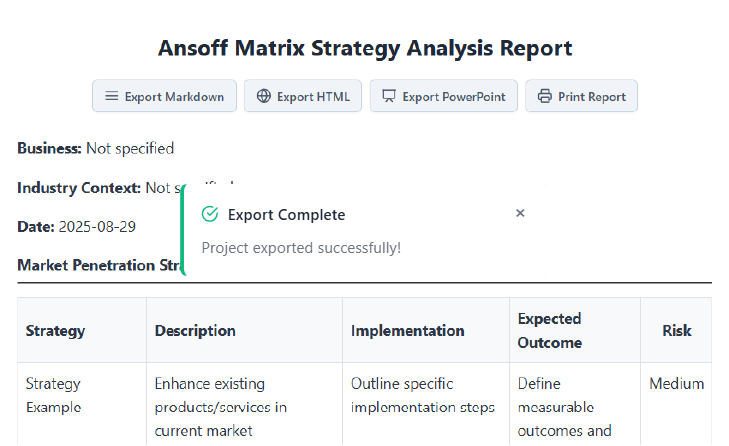This screenshot has width=729, height=446.
Task: Click the Date 2025-08-29 line
Action: tap(77, 226)
